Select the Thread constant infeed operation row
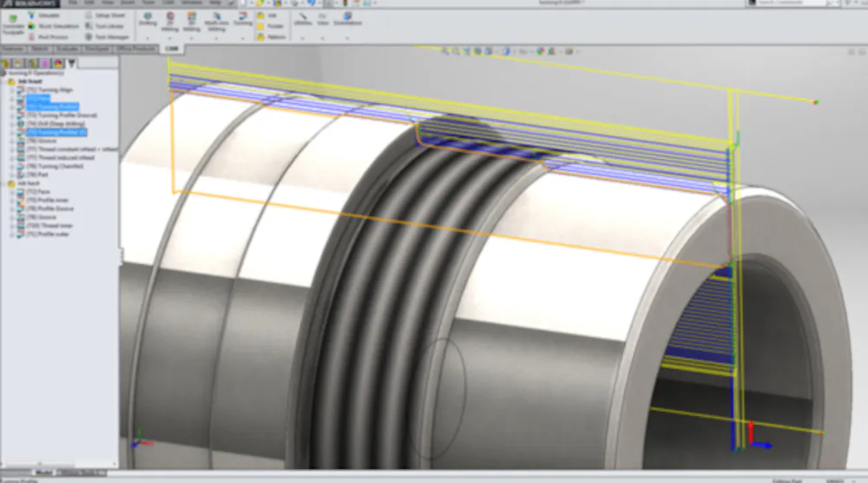868x483 pixels. (x=73, y=149)
